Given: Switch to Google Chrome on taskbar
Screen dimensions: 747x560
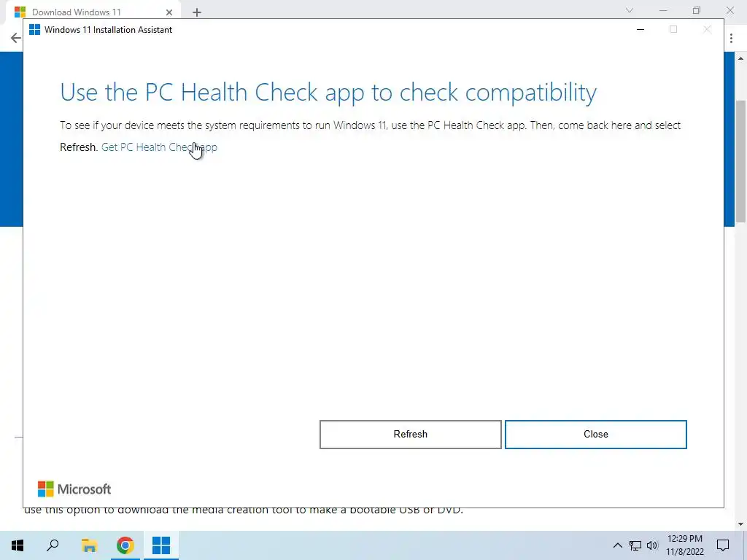Looking at the screenshot, I should point(125,545).
